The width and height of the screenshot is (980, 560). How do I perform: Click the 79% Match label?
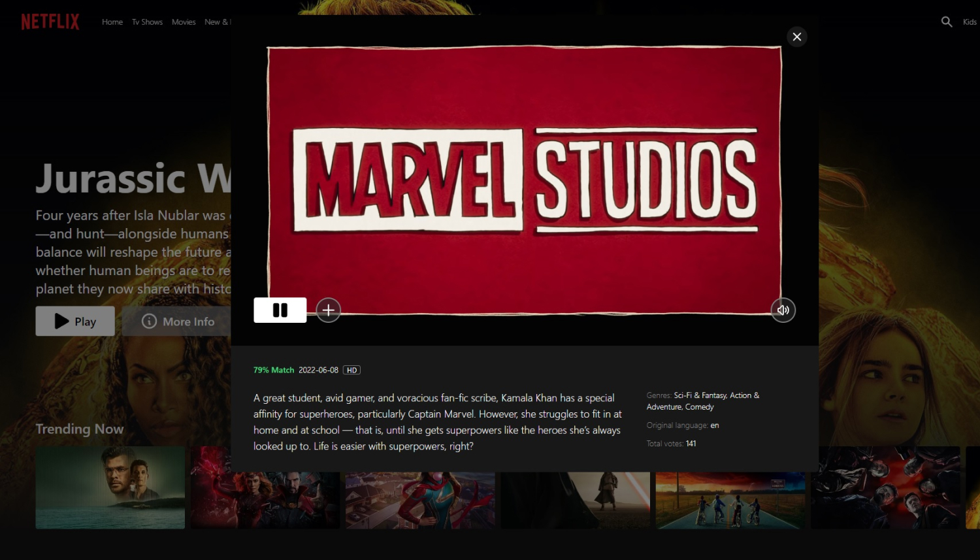click(x=274, y=370)
